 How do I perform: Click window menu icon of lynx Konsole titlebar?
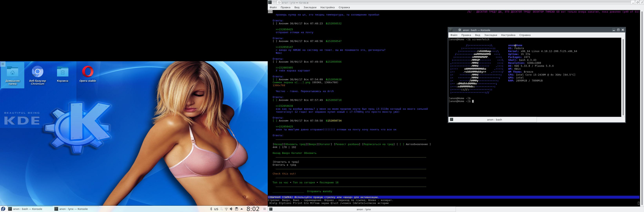(x=270, y=2)
